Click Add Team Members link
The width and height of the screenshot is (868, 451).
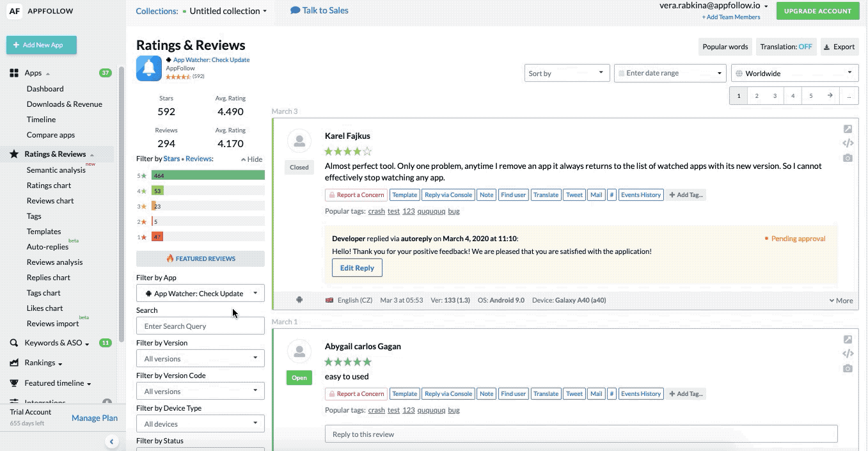[x=731, y=17]
